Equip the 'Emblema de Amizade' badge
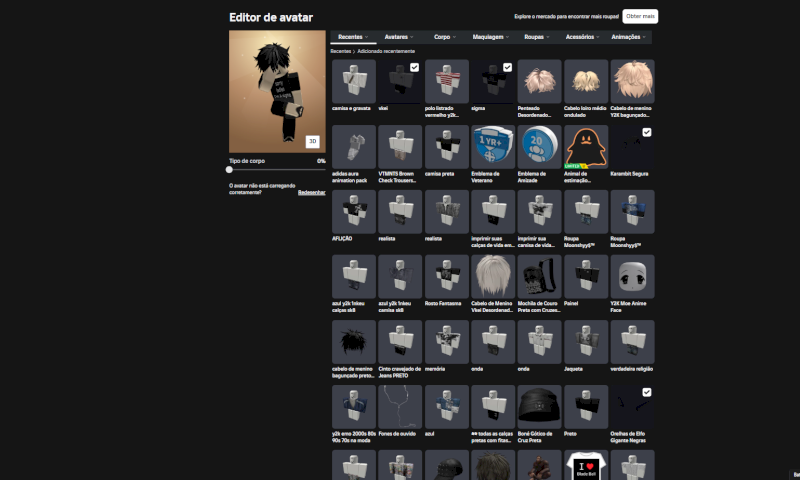Screen dimensions: 800x480 (539, 147)
